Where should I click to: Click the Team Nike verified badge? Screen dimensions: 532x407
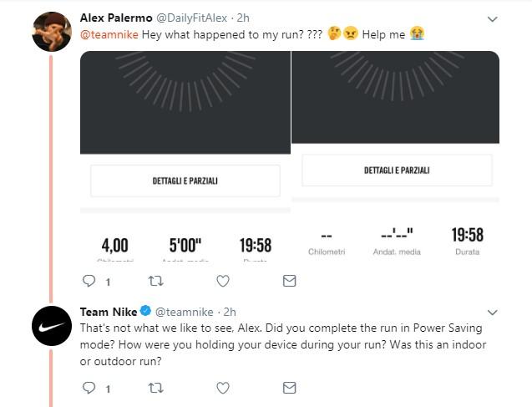(x=145, y=311)
